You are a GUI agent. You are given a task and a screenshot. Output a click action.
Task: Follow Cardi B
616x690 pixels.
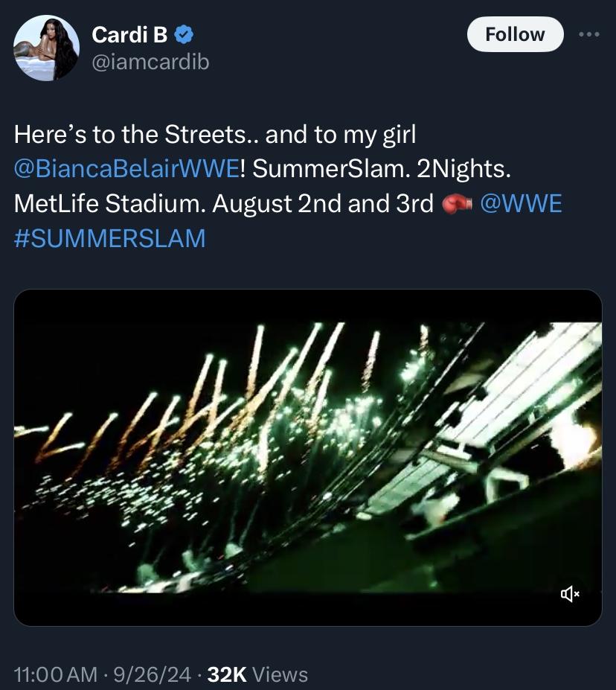(x=515, y=34)
